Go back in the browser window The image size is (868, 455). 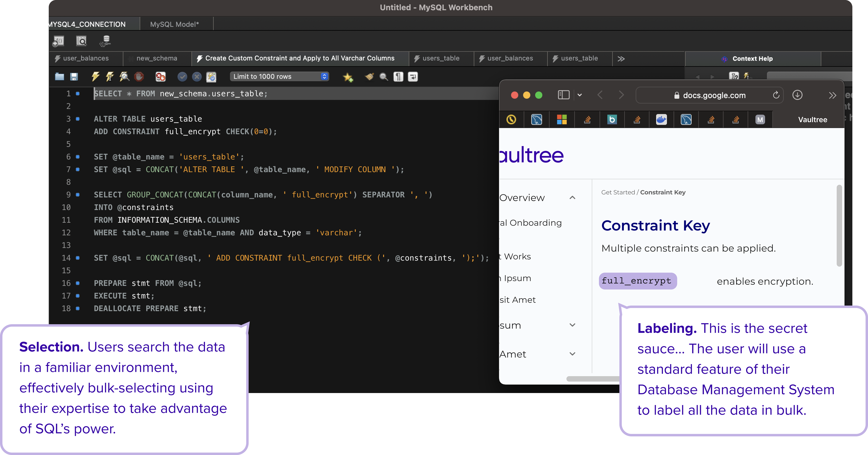pyautogui.click(x=600, y=95)
